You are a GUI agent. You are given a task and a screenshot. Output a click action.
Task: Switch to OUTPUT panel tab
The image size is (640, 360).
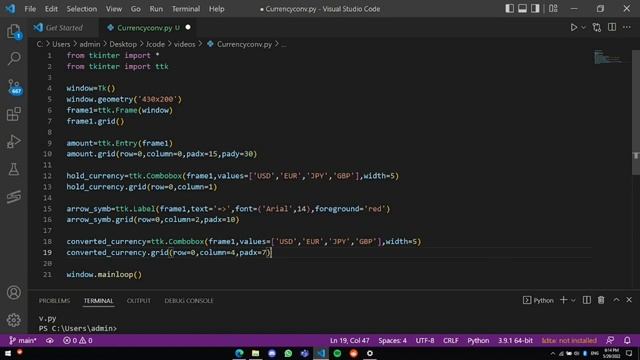138,300
